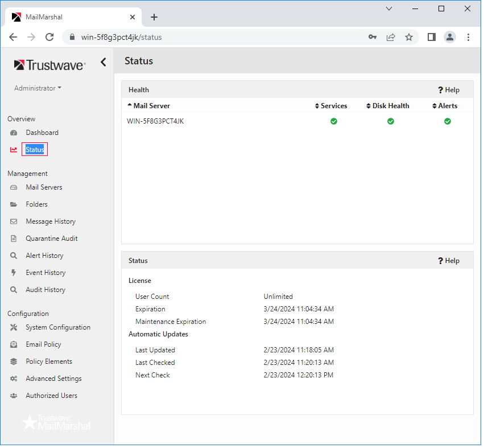Open Quarantine Audit from the sidebar

click(x=50, y=238)
